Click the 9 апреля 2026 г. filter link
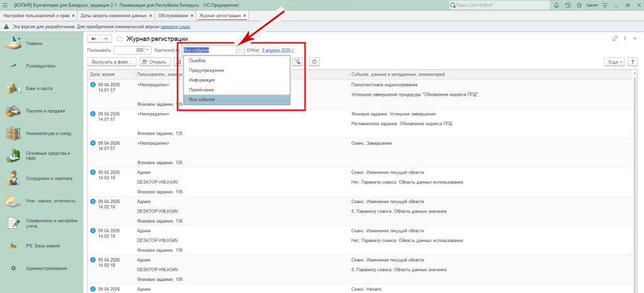 click(278, 50)
